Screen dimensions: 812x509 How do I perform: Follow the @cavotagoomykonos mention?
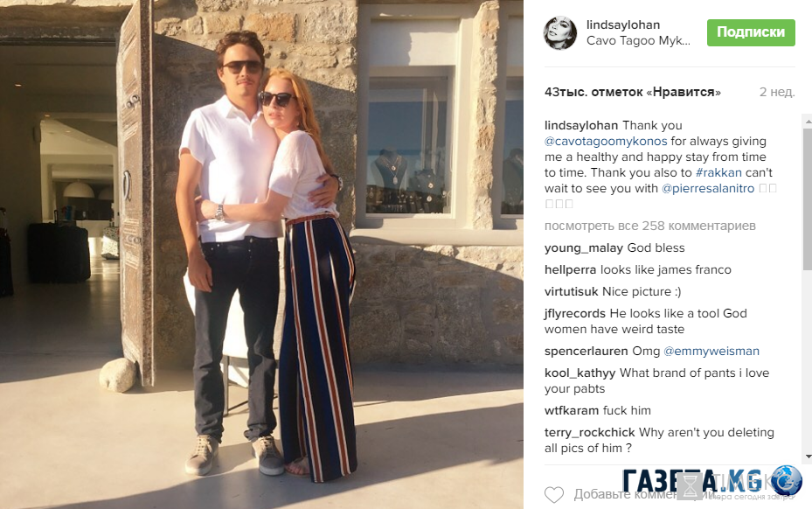point(606,142)
